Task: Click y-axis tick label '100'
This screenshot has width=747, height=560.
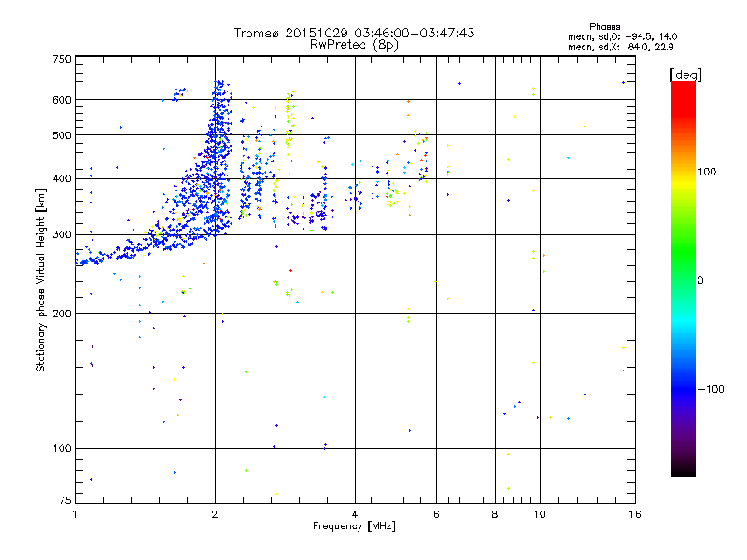Action: 62,448
